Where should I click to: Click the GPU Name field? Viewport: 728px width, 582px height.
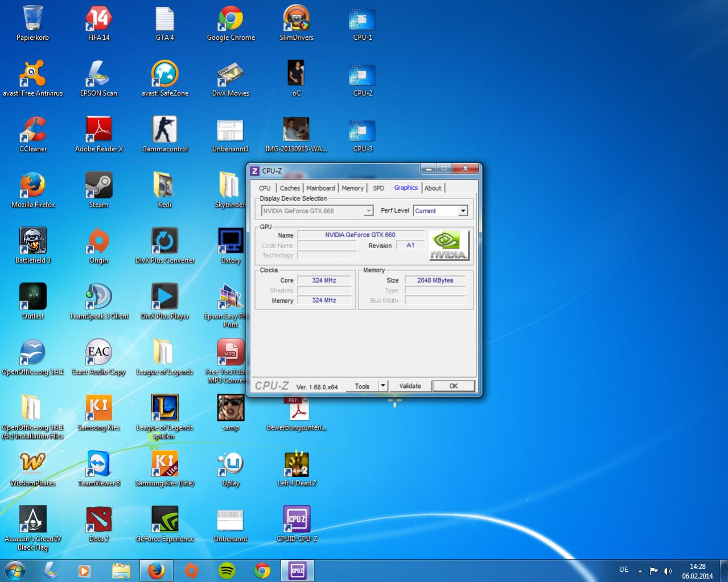pos(361,235)
